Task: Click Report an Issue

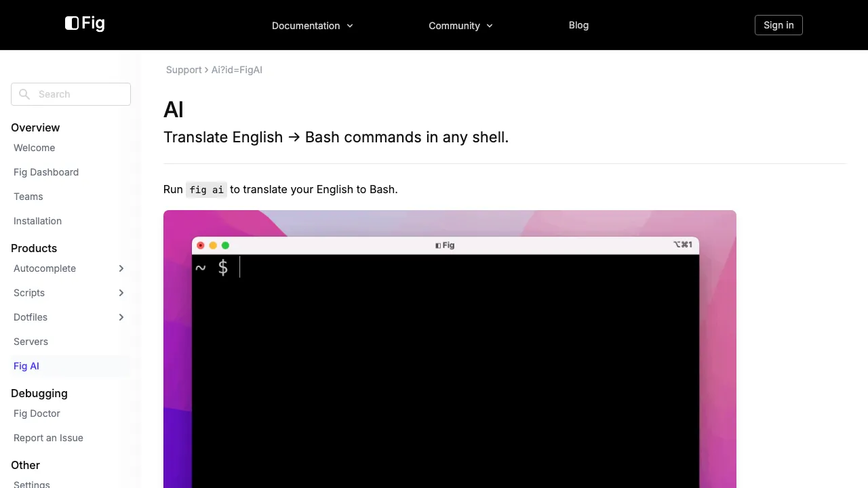Action: point(48,438)
